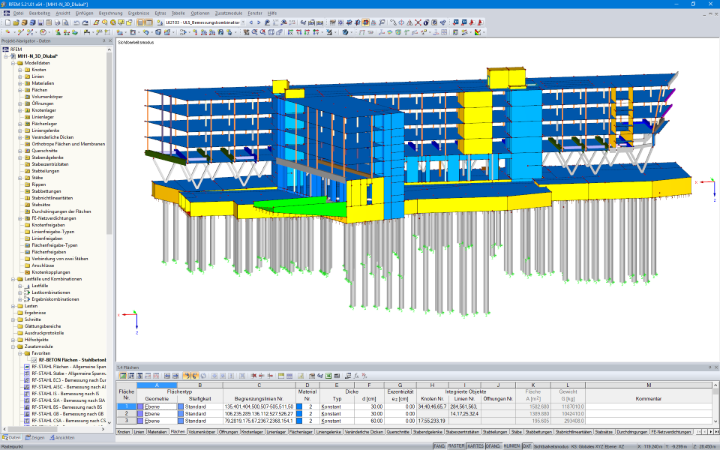Image resolution: width=720 pixels, height=450 pixels.
Task: Select the Lastkombinationen tree item
Action: [x=51, y=292]
